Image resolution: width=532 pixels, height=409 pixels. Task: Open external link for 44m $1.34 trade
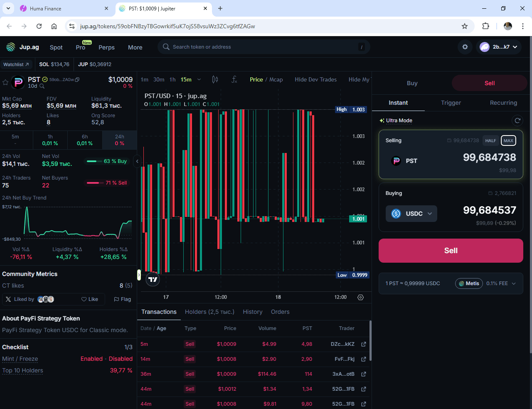[364, 389]
